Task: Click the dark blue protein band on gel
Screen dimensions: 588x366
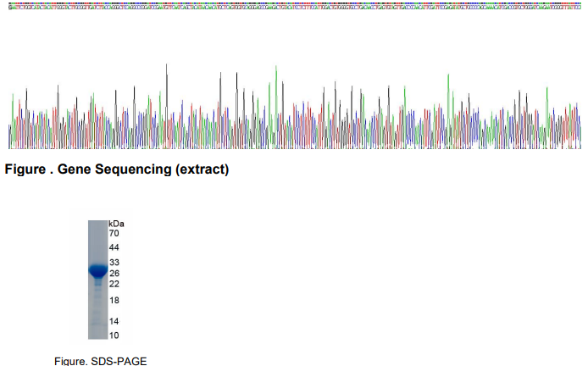Action: pyautogui.click(x=98, y=271)
